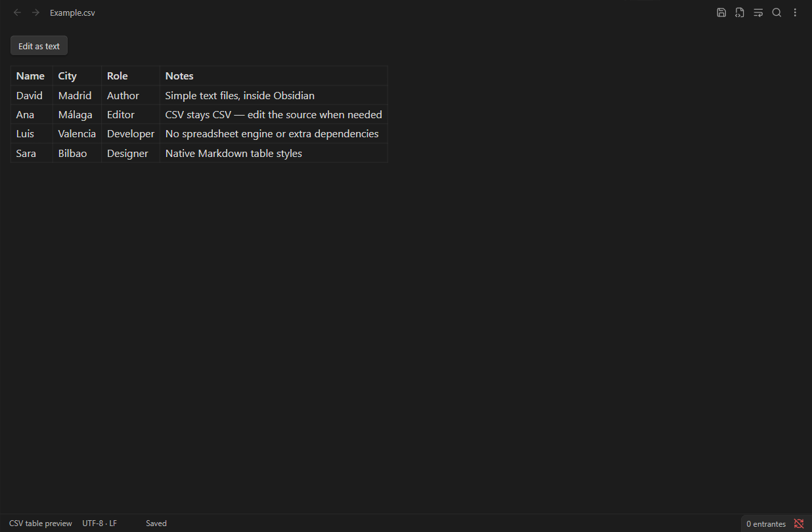Click the Editor role cell
This screenshot has height=532, width=812.
131,114
